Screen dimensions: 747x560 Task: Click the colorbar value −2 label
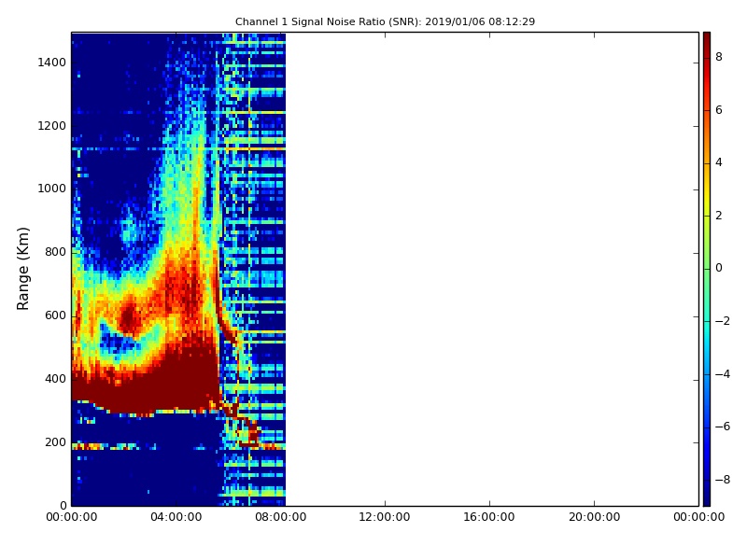pos(722,321)
